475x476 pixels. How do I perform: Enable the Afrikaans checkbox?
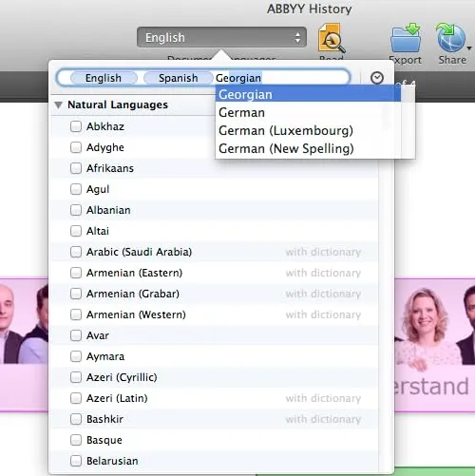click(76, 168)
